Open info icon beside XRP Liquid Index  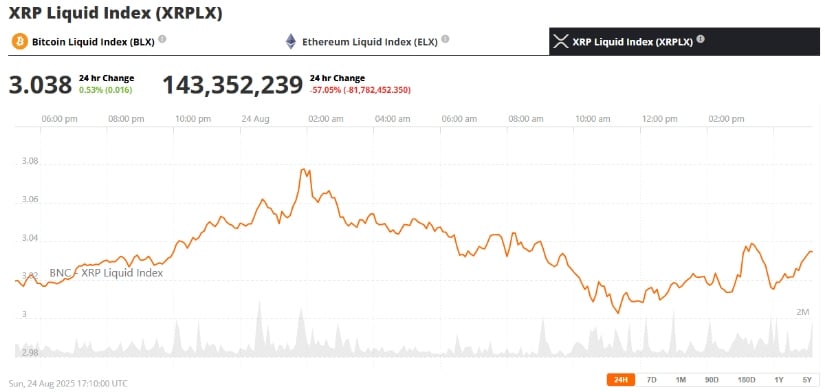700,39
